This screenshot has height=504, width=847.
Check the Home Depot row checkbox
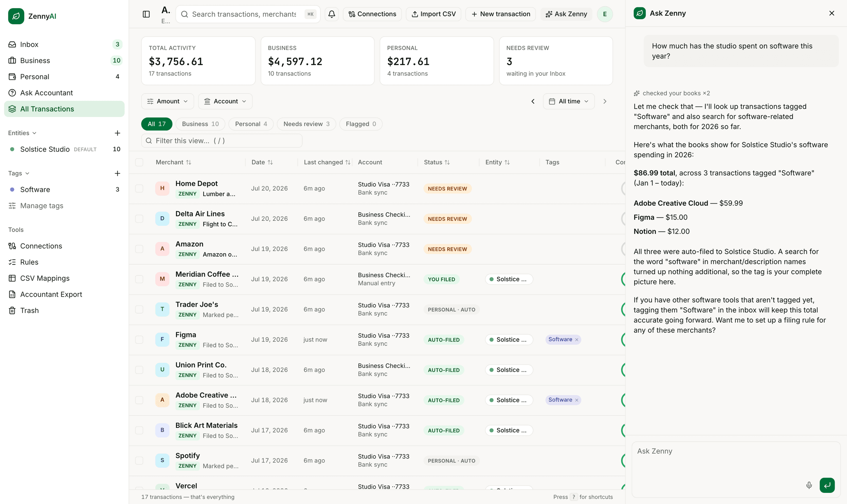(x=139, y=189)
